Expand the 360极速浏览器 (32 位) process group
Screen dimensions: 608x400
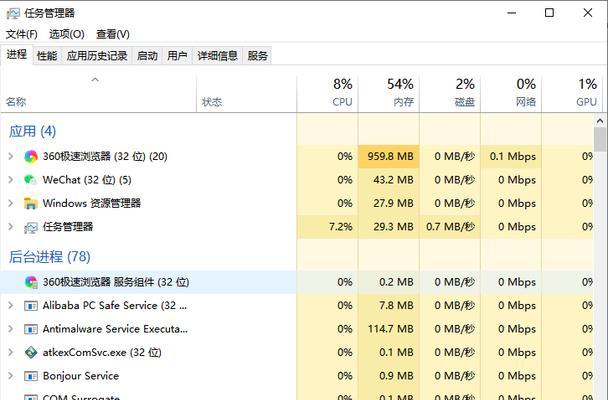(11, 156)
